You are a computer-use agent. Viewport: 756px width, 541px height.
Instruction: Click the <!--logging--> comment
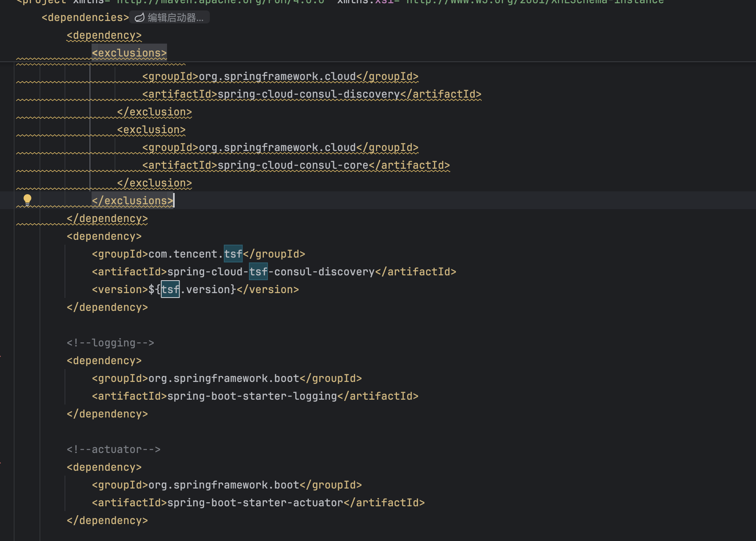coord(111,343)
